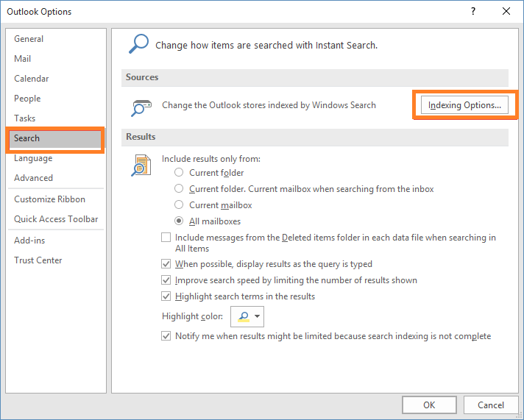Select Current folder, current mailbox from inbox option

pos(179,188)
